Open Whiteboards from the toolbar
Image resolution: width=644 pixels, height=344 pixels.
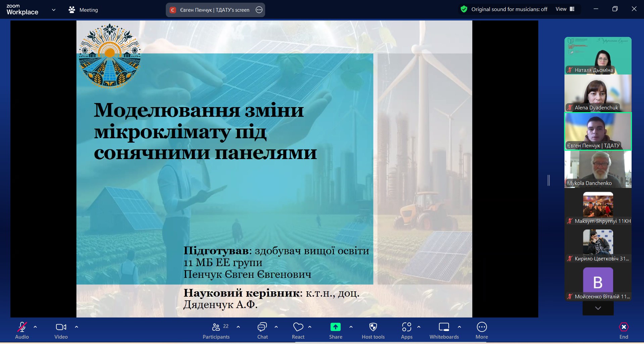(x=444, y=331)
